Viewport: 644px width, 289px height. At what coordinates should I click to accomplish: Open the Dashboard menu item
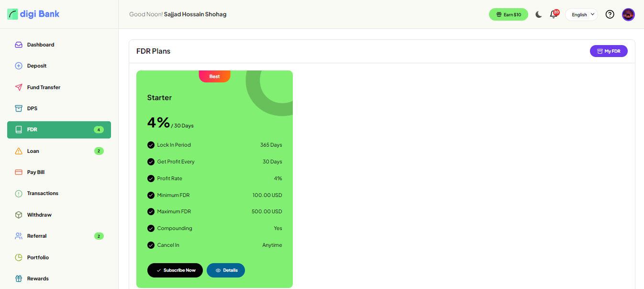coord(41,45)
